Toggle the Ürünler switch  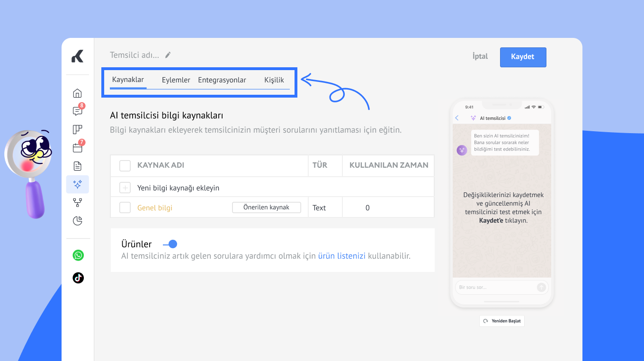point(170,244)
